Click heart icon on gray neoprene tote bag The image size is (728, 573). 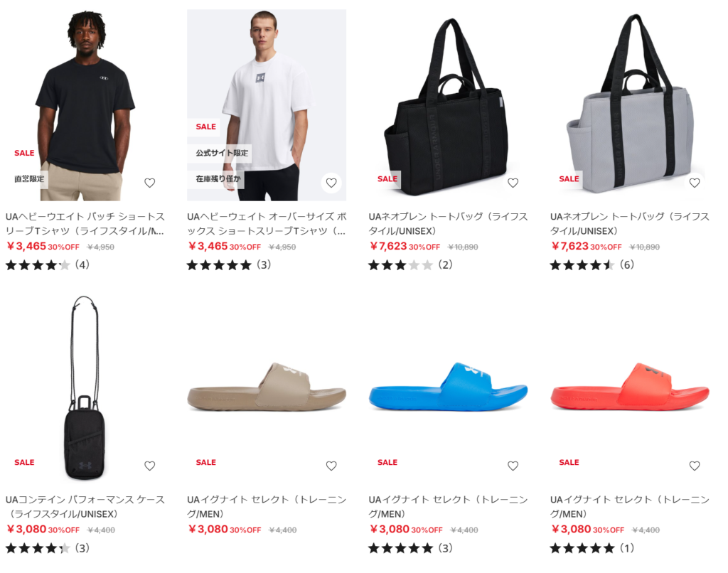[x=694, y=183]
